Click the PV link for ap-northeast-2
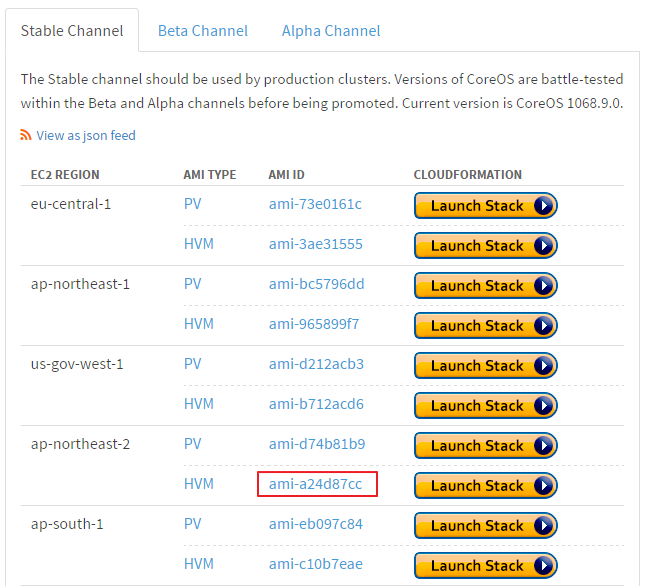Image resolution: width=645 pixels, height=586 pixels. 193,444
